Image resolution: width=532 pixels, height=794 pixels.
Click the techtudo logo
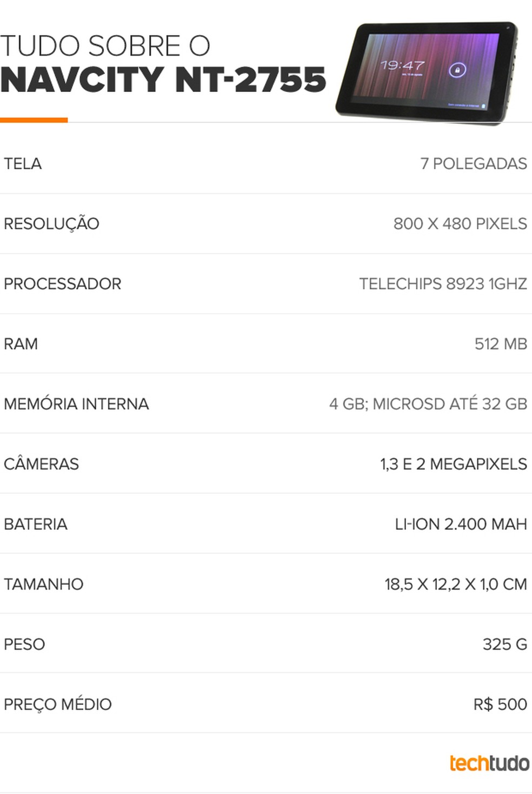tap(489, 763)
